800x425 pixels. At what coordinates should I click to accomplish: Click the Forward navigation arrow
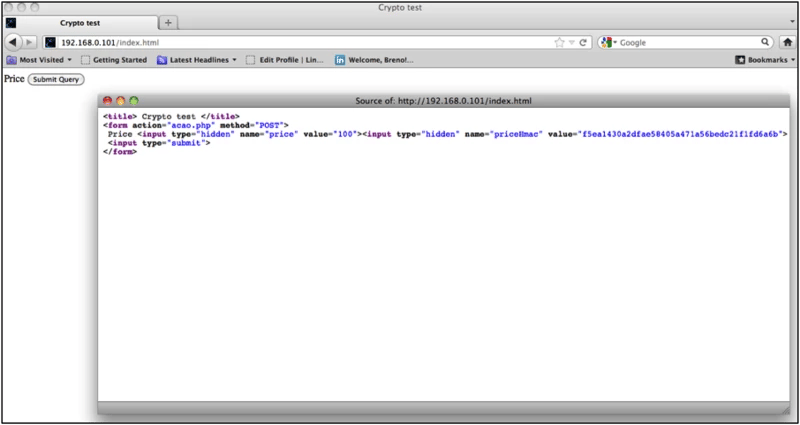pos(30,42)
